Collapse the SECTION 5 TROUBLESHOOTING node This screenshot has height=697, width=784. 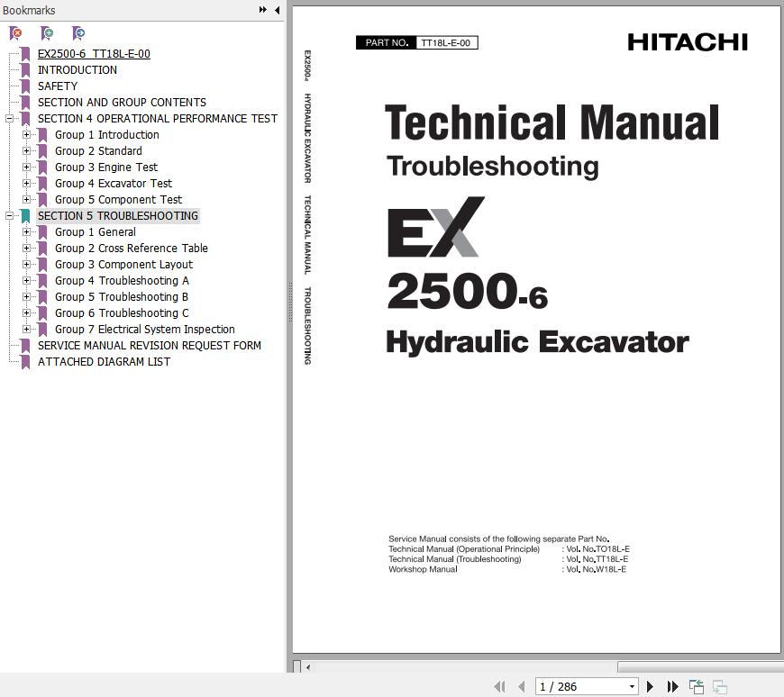(x=9, y=216)
